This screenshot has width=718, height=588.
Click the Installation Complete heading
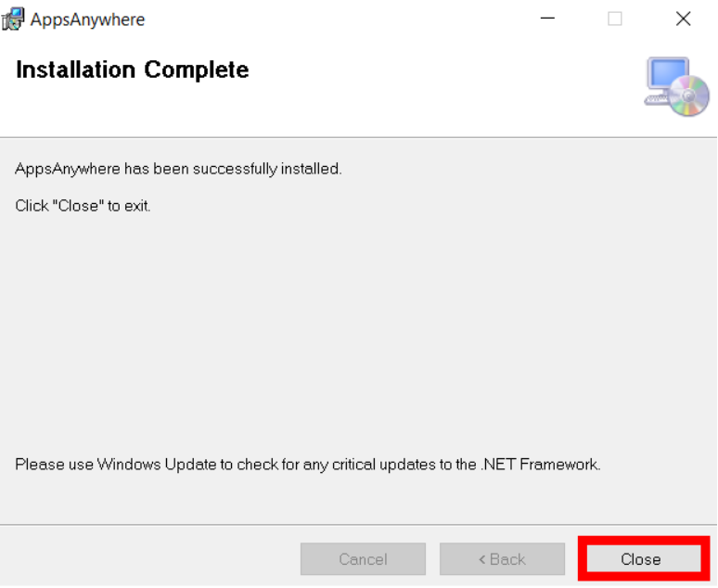133,70
